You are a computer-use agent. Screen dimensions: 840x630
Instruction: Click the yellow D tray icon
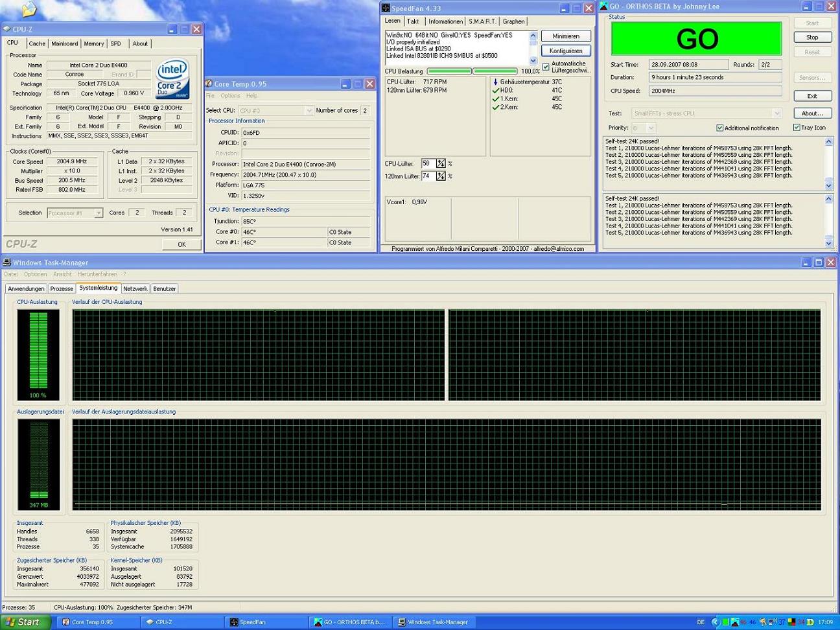pos(810,622)
